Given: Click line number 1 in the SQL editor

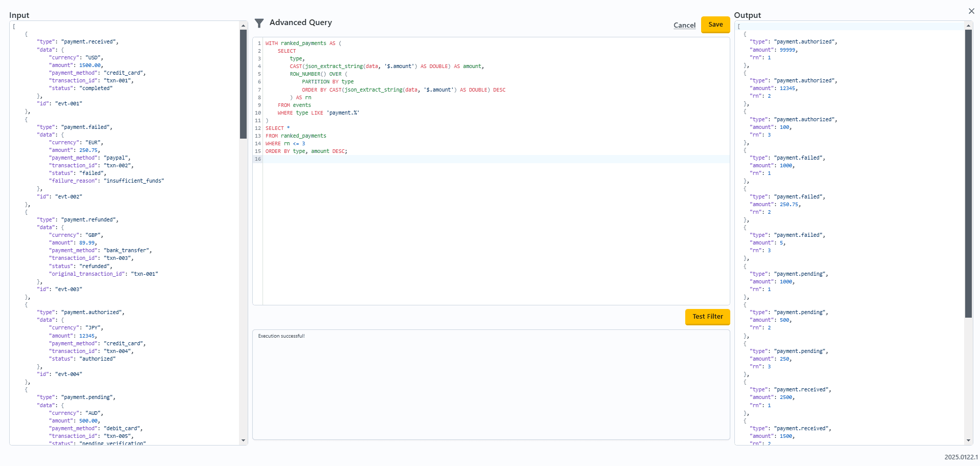Looking at the screenshot, I should (x=259, y=43).
